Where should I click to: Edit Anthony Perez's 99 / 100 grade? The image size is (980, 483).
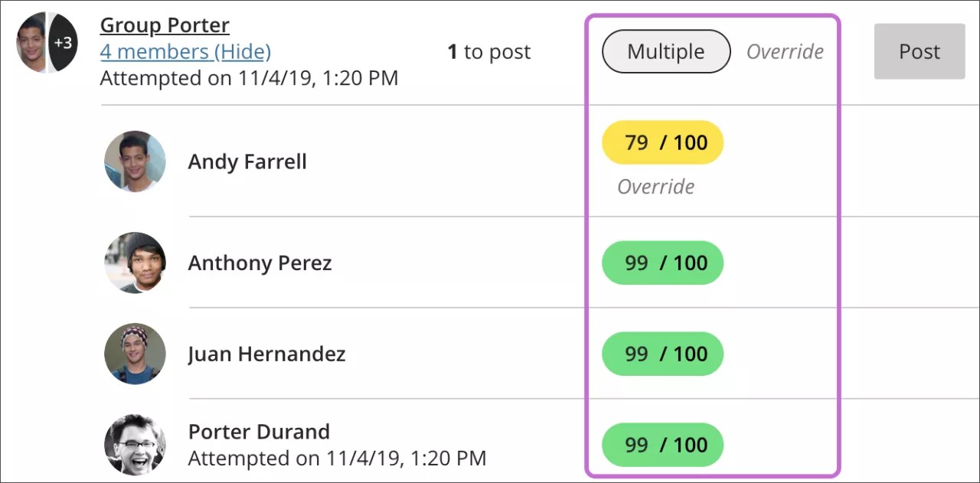[663, 263]
